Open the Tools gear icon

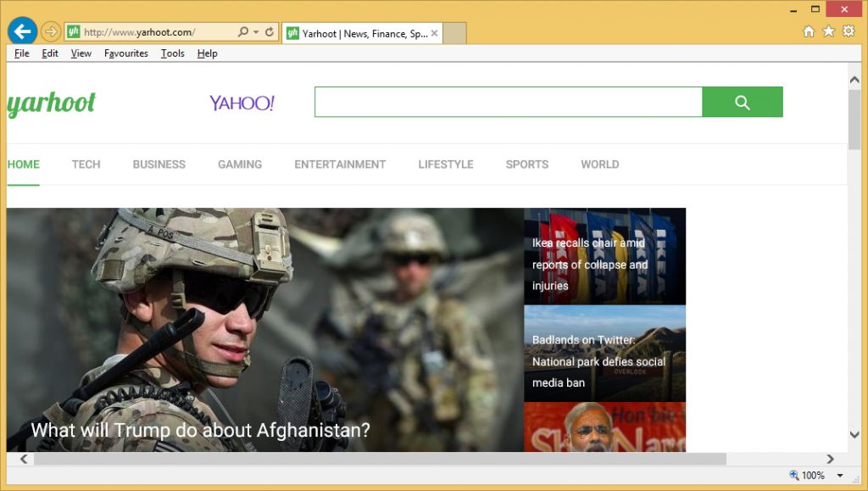tap(849, 31)
